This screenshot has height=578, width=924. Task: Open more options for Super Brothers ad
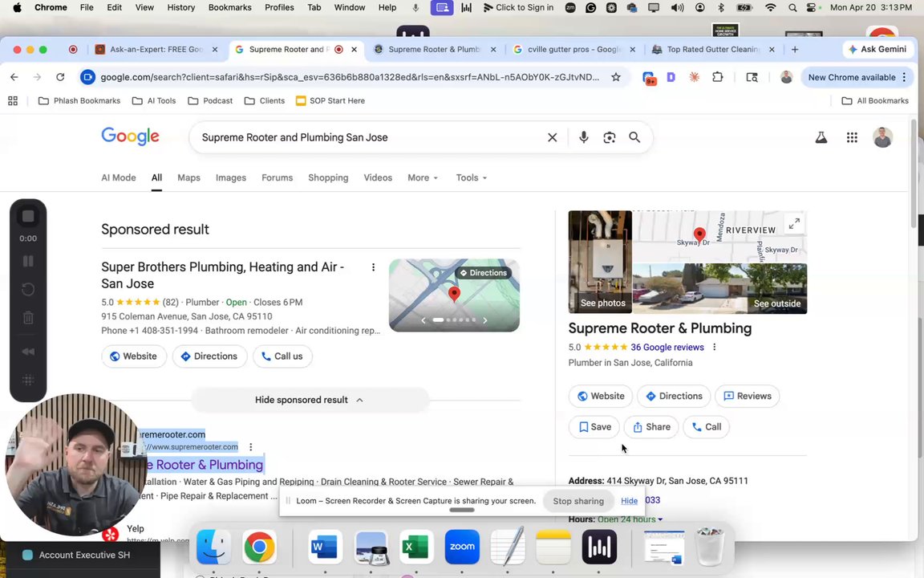coord(373,267)
